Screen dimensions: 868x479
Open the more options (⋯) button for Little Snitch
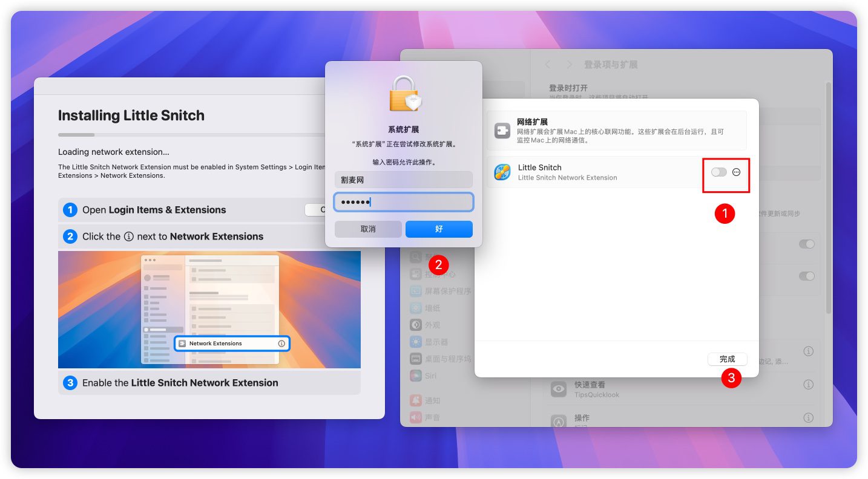click(x=737, y=172)
